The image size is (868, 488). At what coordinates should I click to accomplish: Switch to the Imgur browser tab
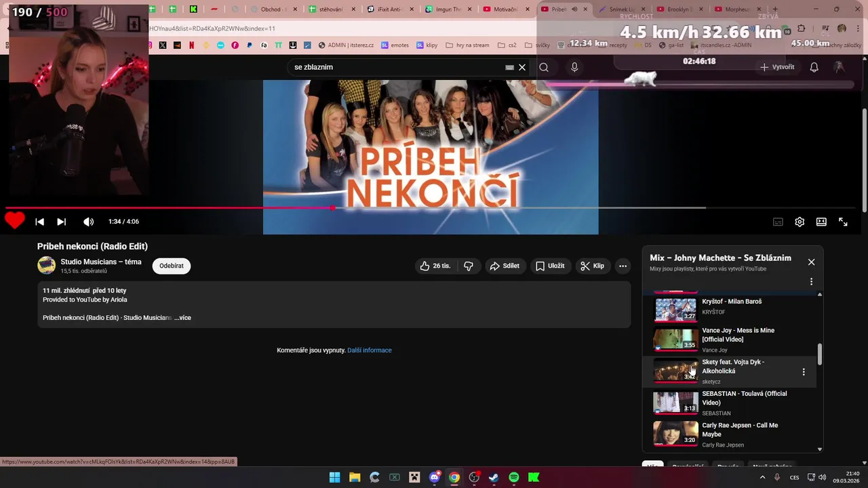[x=448, y=9]
